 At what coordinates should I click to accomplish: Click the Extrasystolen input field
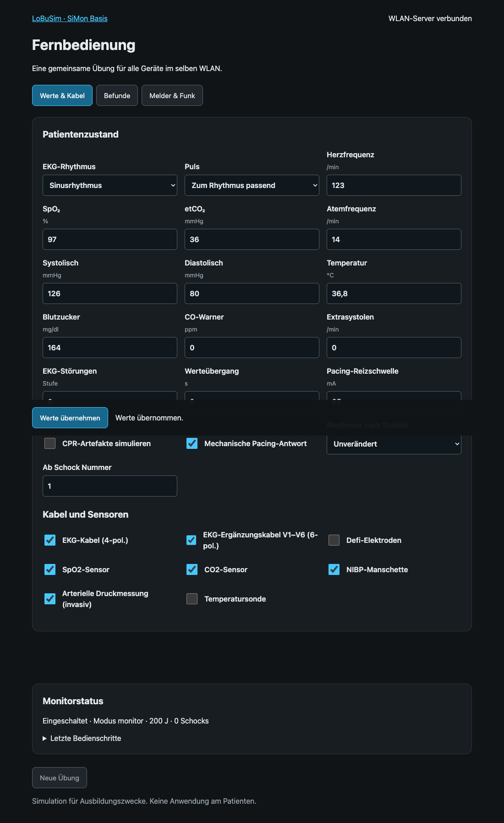pyautogui.click(x=394, y=348)
